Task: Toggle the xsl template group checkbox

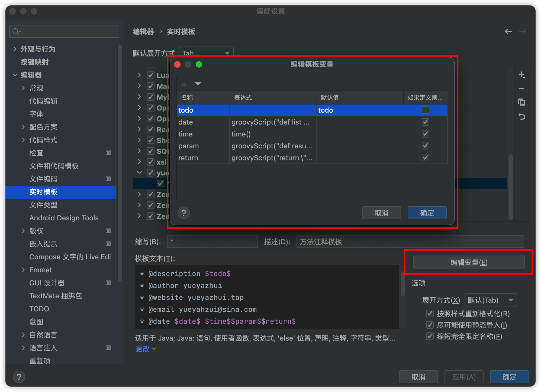Action: 151,162
